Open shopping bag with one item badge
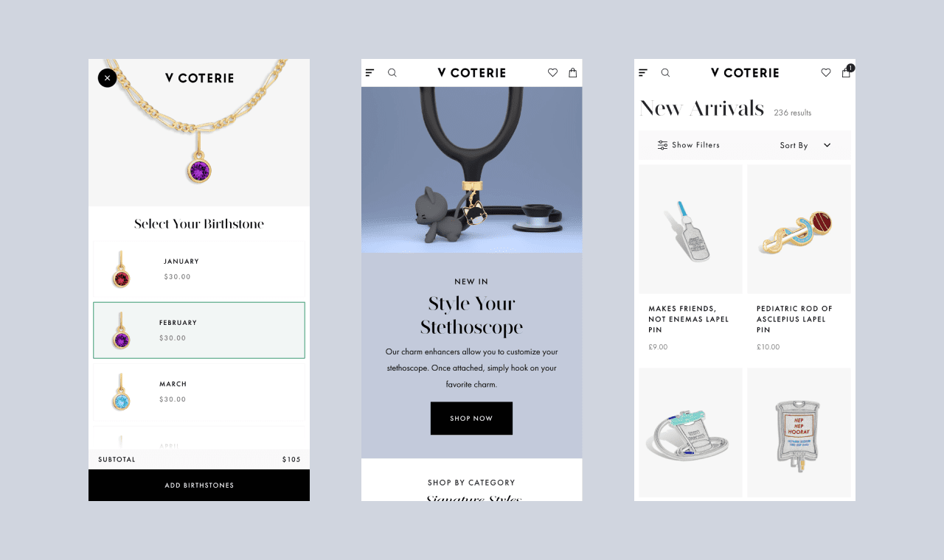944x560 pixels. pyautogui.click(x=847, y=71)
